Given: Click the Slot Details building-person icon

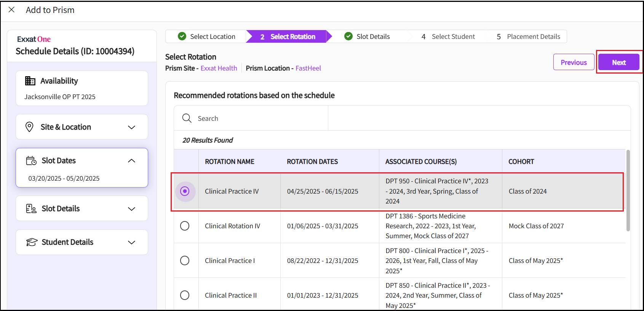Looking at the screenshot, I should tap(31, 208).
